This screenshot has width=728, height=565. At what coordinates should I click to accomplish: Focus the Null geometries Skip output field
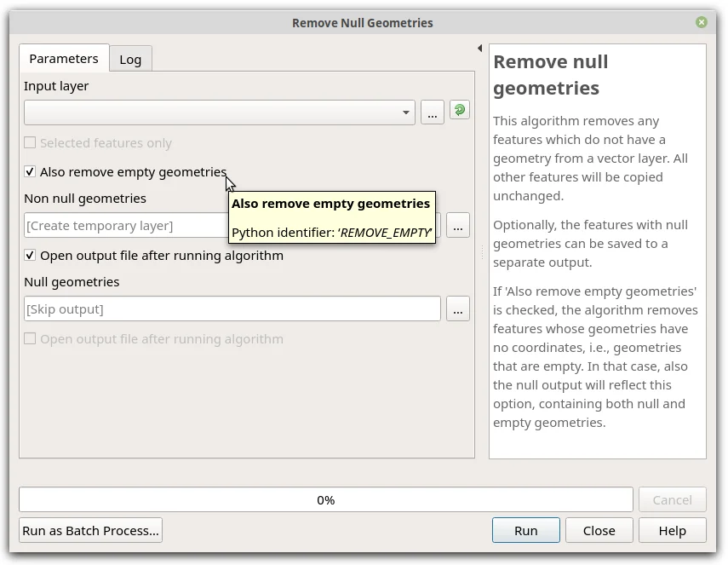pos(232,309)
